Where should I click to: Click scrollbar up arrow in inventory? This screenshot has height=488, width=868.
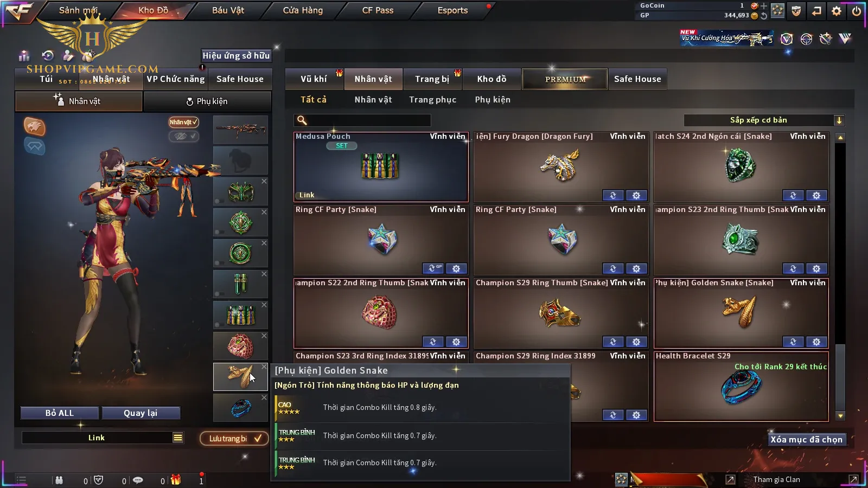click(x=840, y=138)
